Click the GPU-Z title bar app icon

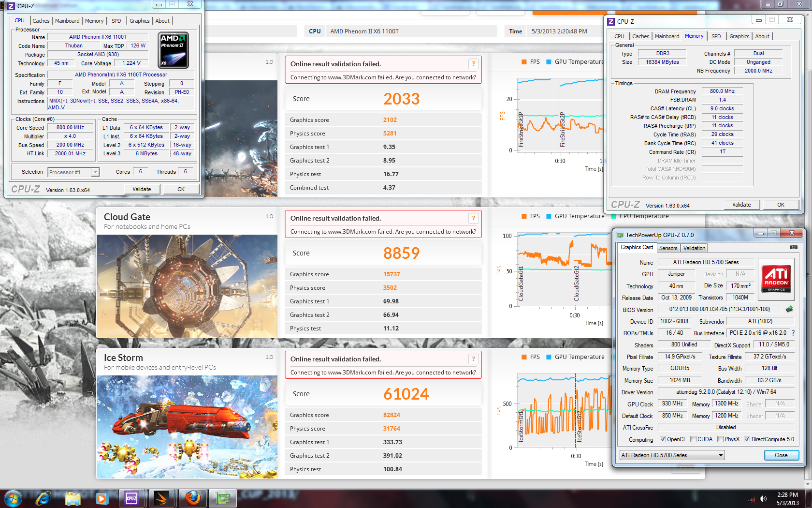pyautogui.click(x=620, y=235)
